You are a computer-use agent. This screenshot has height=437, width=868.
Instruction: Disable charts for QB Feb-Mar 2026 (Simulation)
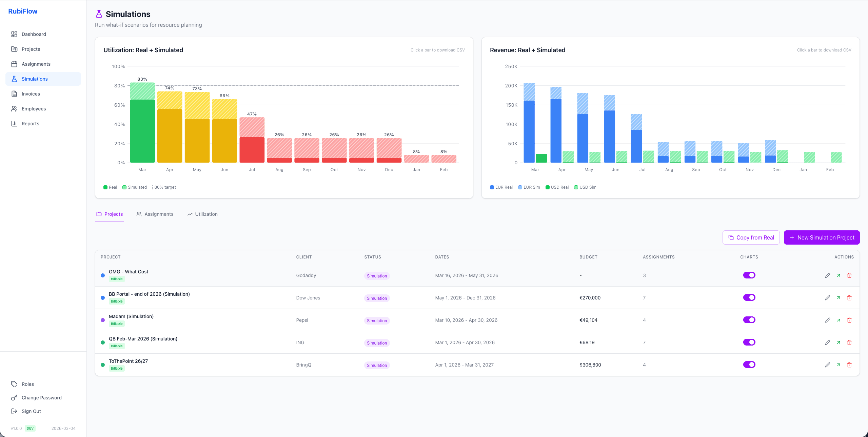click(749, 342)
